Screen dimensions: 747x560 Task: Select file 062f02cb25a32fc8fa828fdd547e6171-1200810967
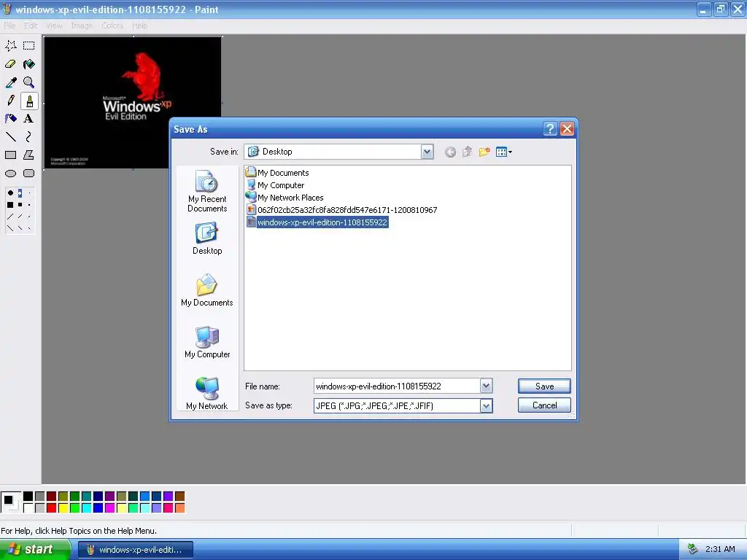coord(341,210)
